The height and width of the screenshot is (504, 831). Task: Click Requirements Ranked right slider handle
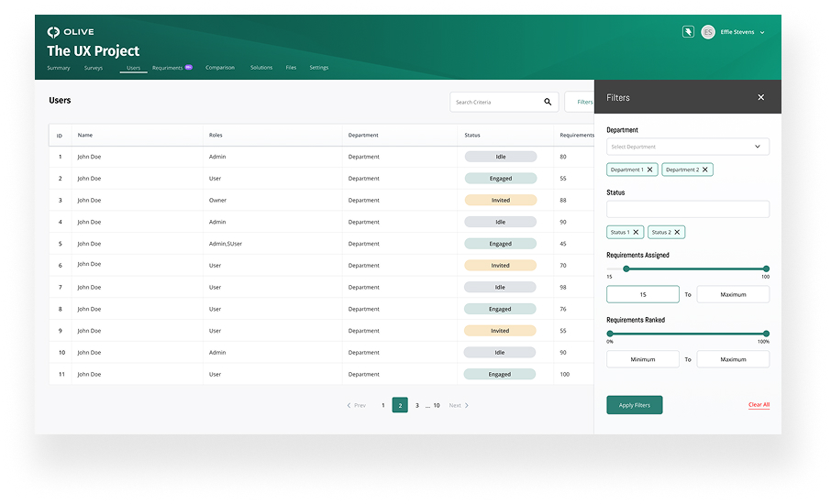coord(767,334)
